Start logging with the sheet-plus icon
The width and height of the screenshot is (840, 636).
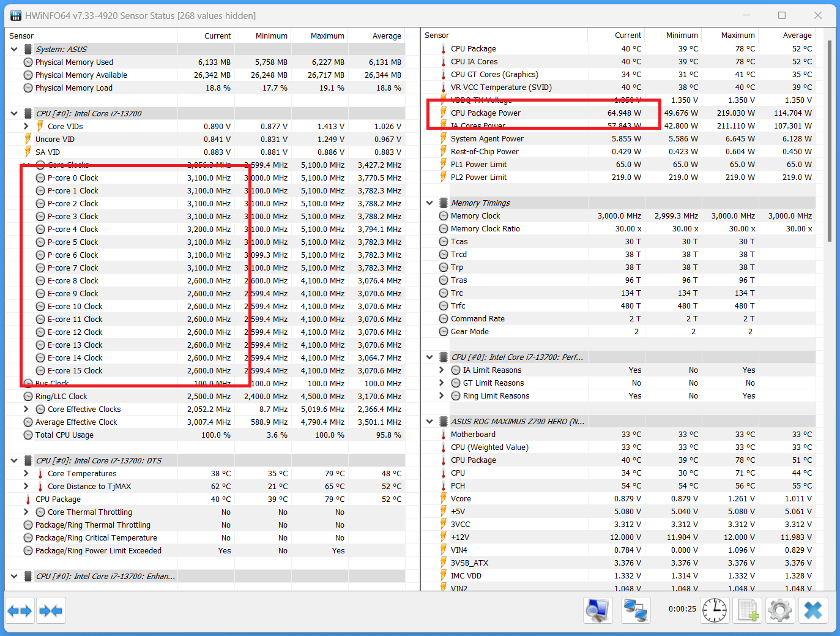click(x=747, y=611)
